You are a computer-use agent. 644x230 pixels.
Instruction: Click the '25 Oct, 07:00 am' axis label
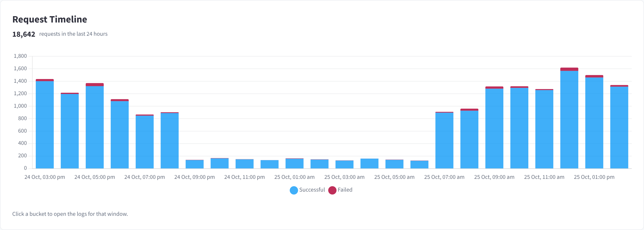click(444, 177)
